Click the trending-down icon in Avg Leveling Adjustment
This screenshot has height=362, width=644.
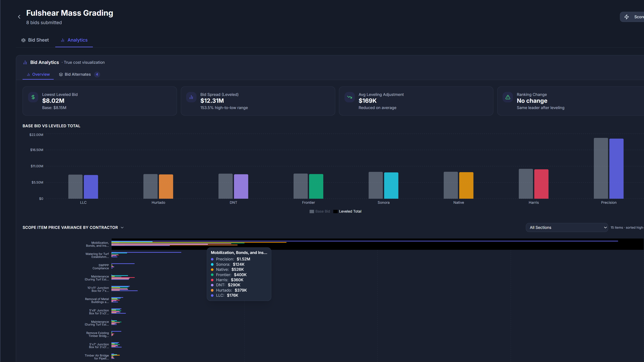[350, 97]
